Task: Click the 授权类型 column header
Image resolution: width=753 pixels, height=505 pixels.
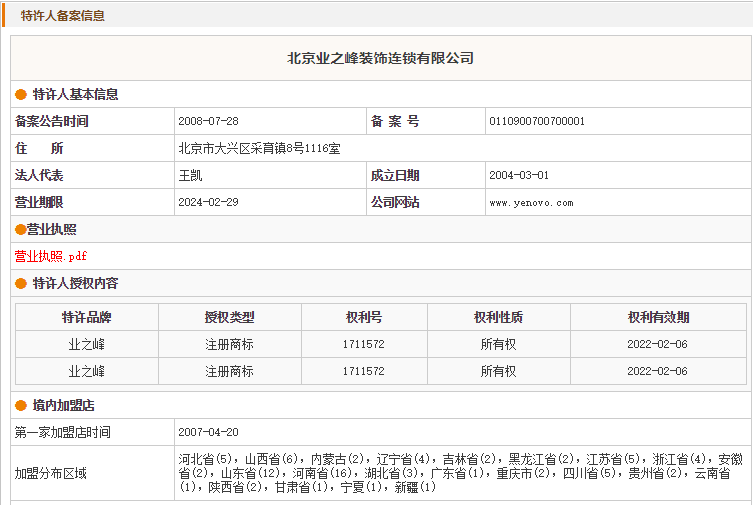Action: tap(229, 318)
